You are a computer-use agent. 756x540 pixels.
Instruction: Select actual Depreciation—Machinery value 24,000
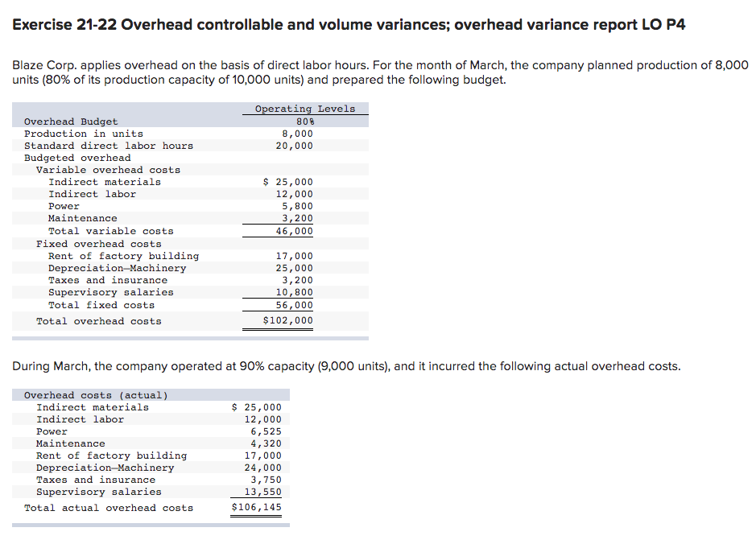(x=263, y=468)
